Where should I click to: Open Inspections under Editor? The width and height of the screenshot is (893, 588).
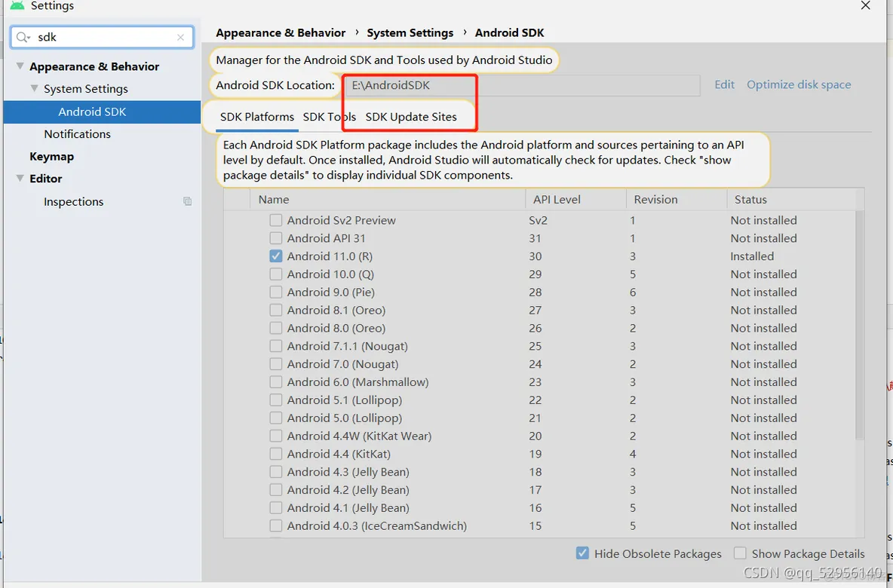click(73, 201)
